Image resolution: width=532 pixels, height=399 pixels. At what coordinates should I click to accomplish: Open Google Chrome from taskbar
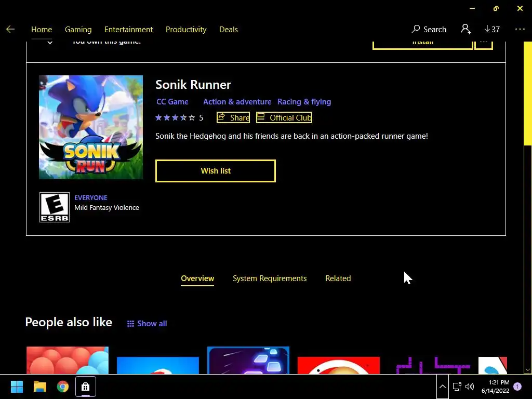tap(63, 387)
